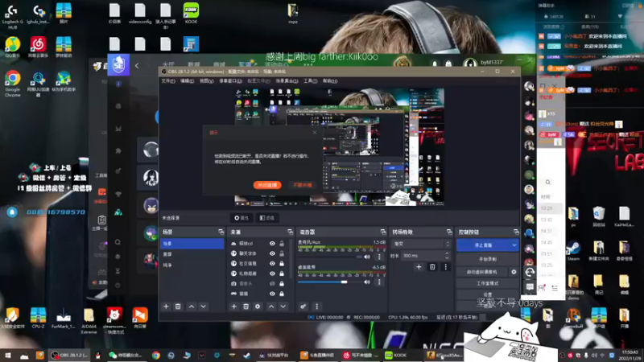Click 属性 properties button below preview

242,218
